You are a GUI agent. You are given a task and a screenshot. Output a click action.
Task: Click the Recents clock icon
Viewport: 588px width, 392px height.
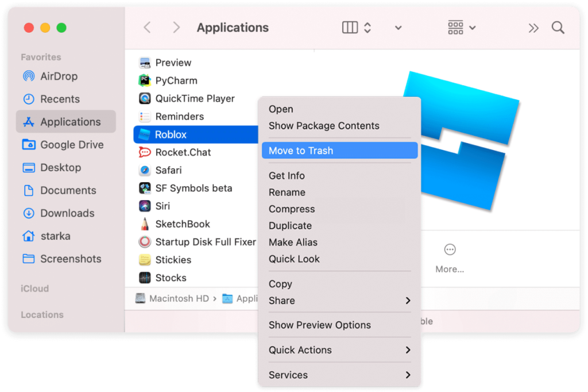[x=29, y=99]
